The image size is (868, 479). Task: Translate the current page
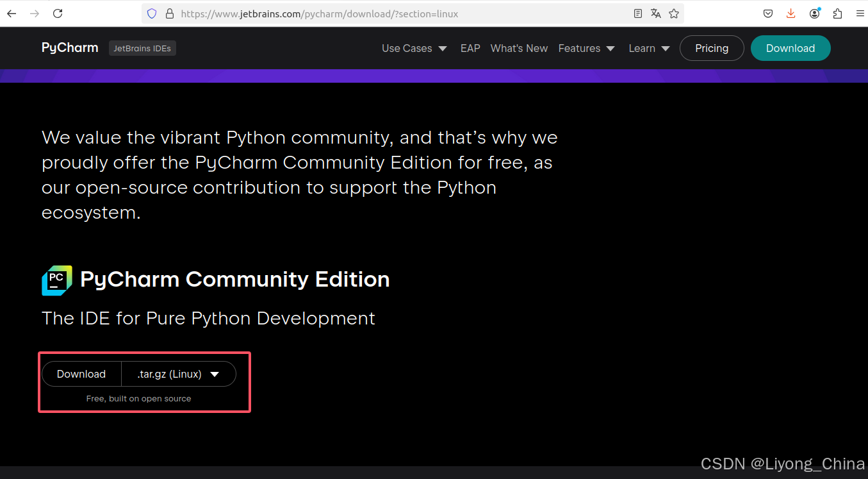[656, 13]
